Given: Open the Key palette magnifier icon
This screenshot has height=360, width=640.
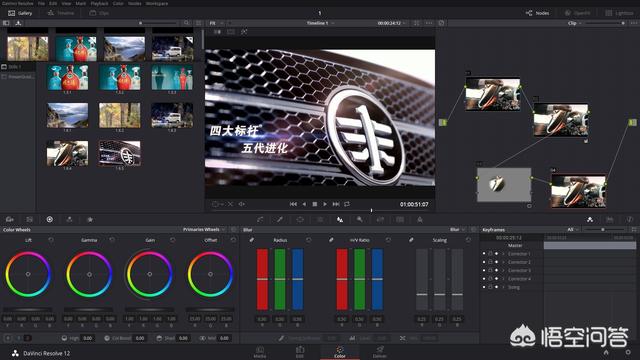Looking at the screenshot, I should [x=360, y=220].
